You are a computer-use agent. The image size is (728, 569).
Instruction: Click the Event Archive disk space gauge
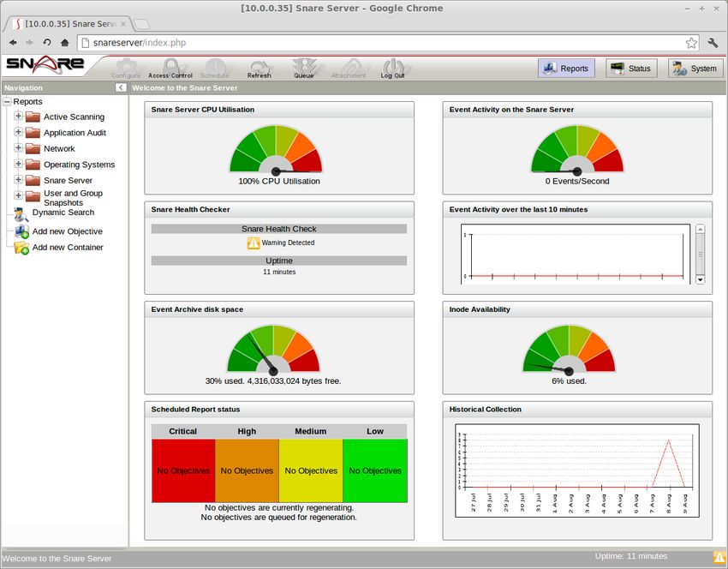(x=273, y=350)
